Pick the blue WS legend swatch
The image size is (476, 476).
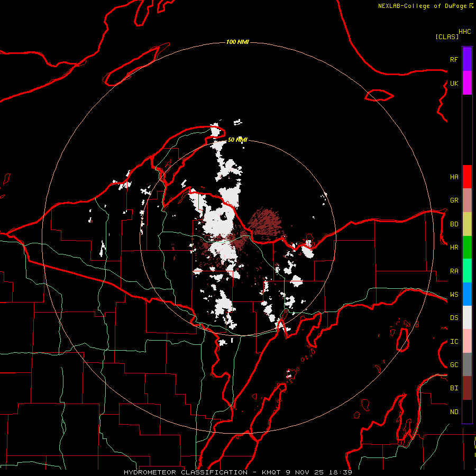[467, 294]
